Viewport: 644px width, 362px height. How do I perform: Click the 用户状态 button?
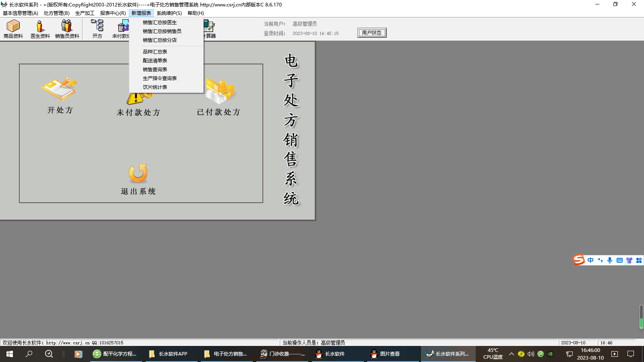[x=372, y=33]
